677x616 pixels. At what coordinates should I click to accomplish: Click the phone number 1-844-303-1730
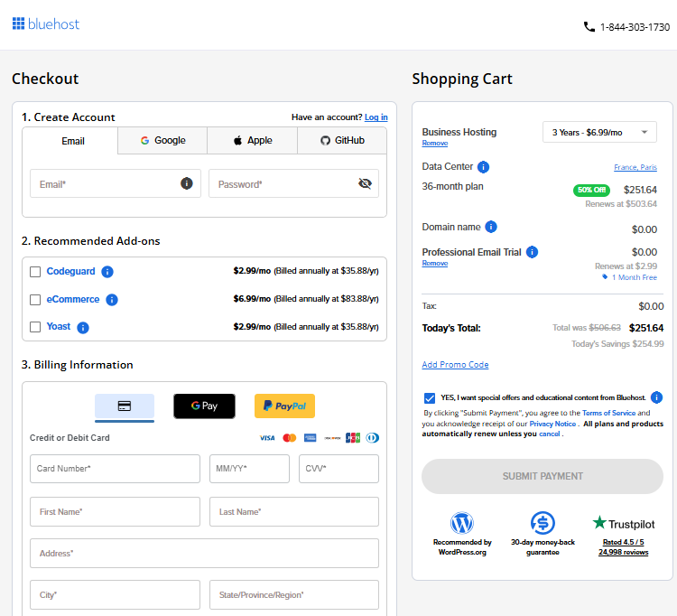click(635, 27)
